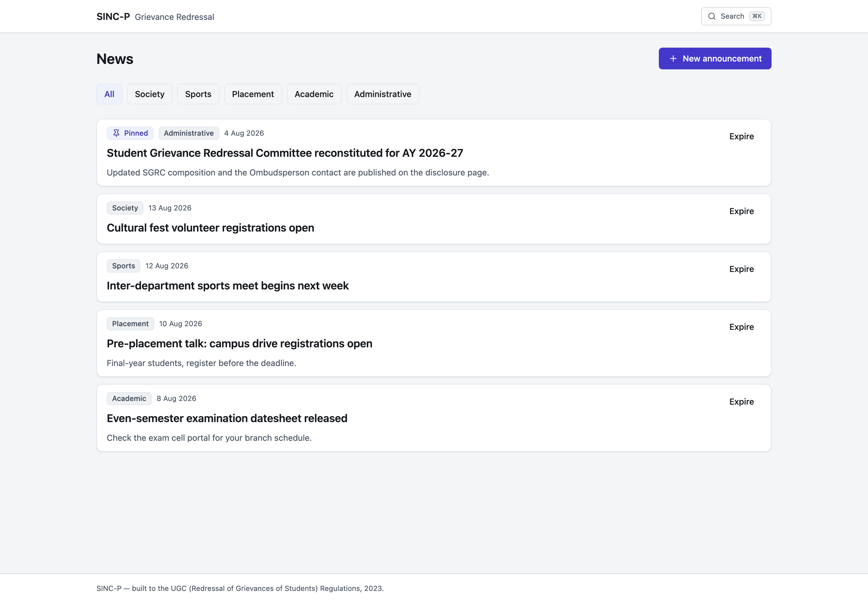Open Cultural fest volunteer registrations headline
Viewport: 868px width, 603px height.
click(210, 228)
